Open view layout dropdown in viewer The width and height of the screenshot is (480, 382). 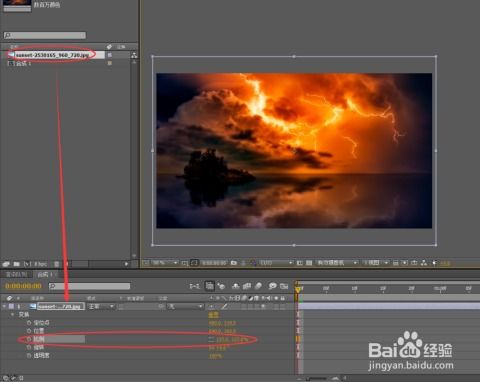coord(375,263)
